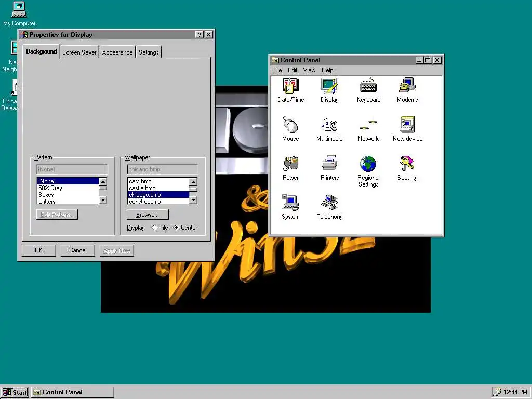The width and height of the screenshot is (532, 399).
Task: Open the Help menu in Control Panel
Action: click(327, 70)
